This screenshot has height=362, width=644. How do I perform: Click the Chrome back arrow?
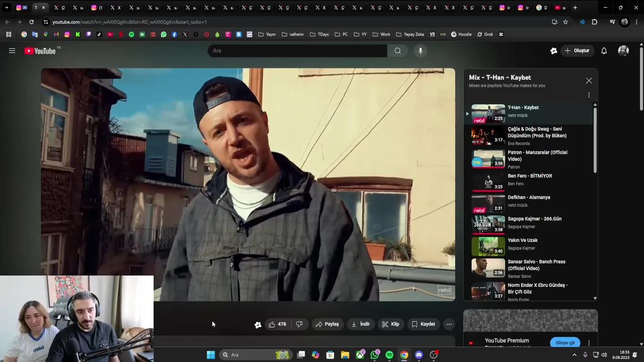coord(7,22)
